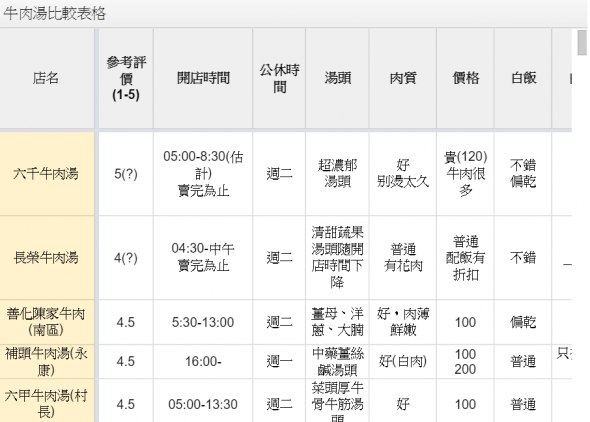Select the 參考評價(1-5) column header
Image resolution: width=590 pixels, height=422 pixels.
click(x=126, y=78)
